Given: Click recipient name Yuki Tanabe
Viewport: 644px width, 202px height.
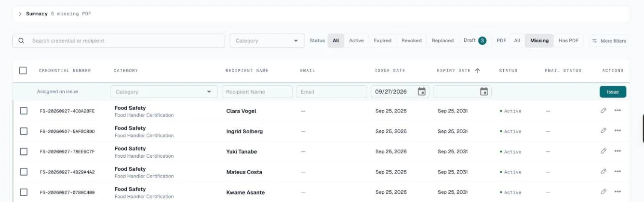Looking at the screenshot, I should tap(241, 152).
